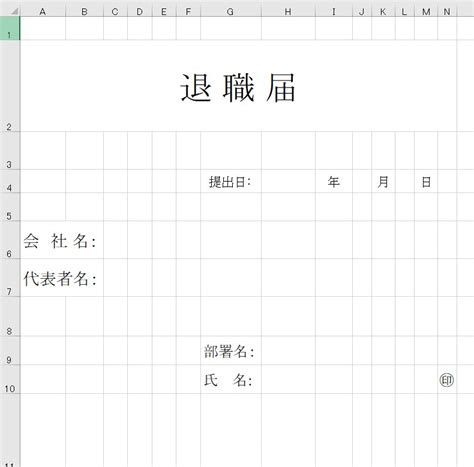Screen dimensions: 474x467
Task: Select the 代表者名: cell
Action: (x=62, y=278)
